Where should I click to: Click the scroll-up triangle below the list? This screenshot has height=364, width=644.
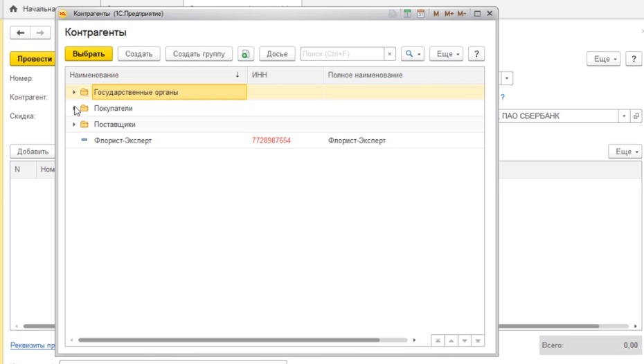coord(451,340)
